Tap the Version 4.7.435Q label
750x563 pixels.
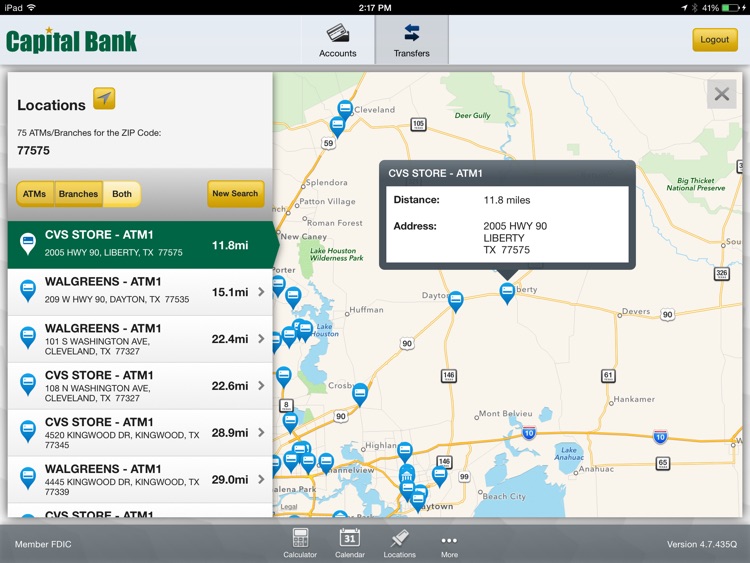(702, 544)
